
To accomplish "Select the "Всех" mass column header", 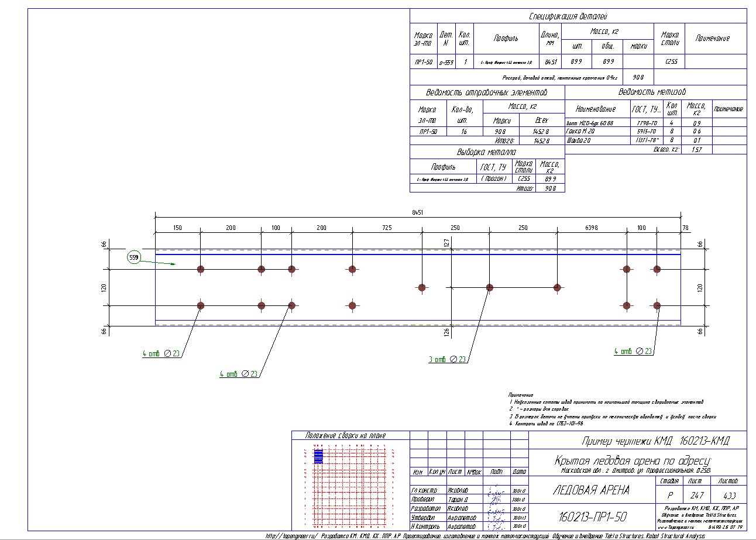I will 542,121.
